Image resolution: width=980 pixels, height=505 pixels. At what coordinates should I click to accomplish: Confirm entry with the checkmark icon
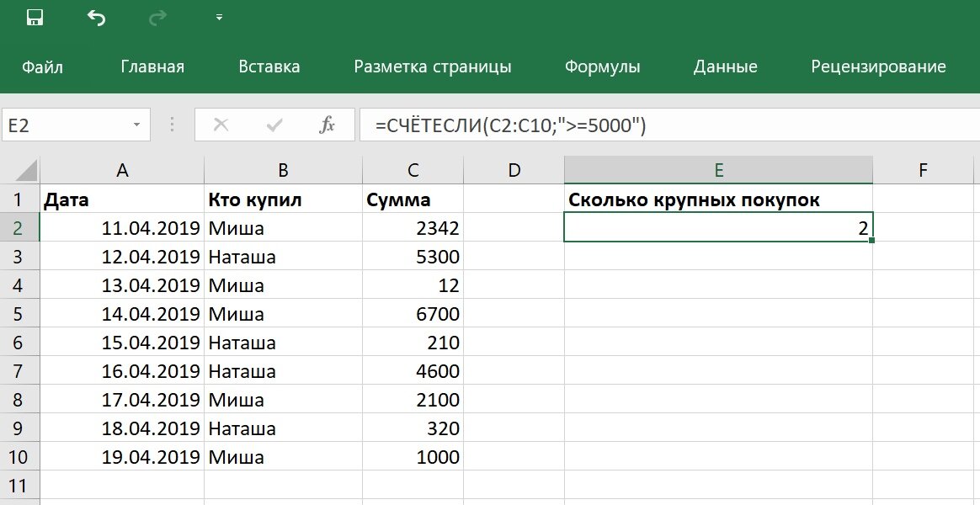[273, 125]
